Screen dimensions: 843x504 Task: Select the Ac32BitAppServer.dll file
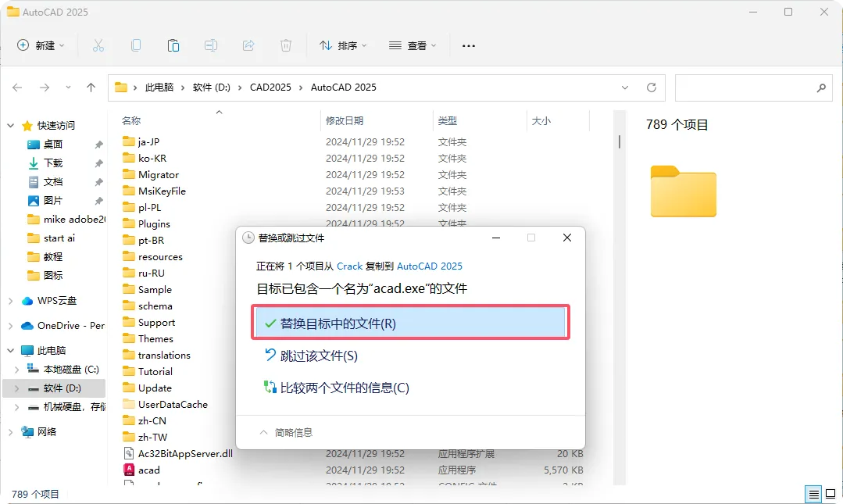185,453
